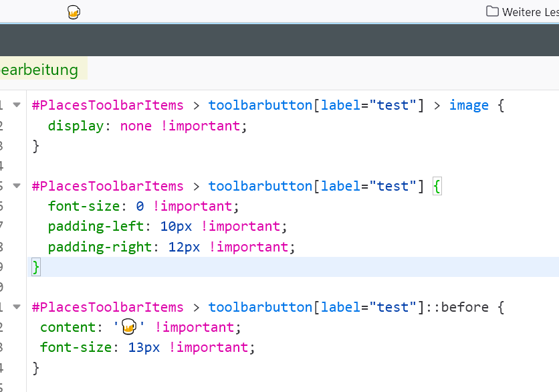Switch to the green Bearbeitung tab
The image size is (559, 392).
(40, 70)
